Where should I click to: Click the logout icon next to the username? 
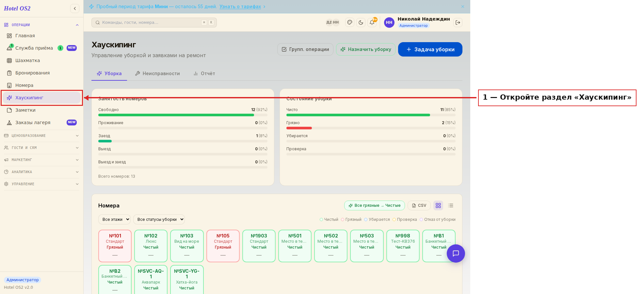[458, 23]
